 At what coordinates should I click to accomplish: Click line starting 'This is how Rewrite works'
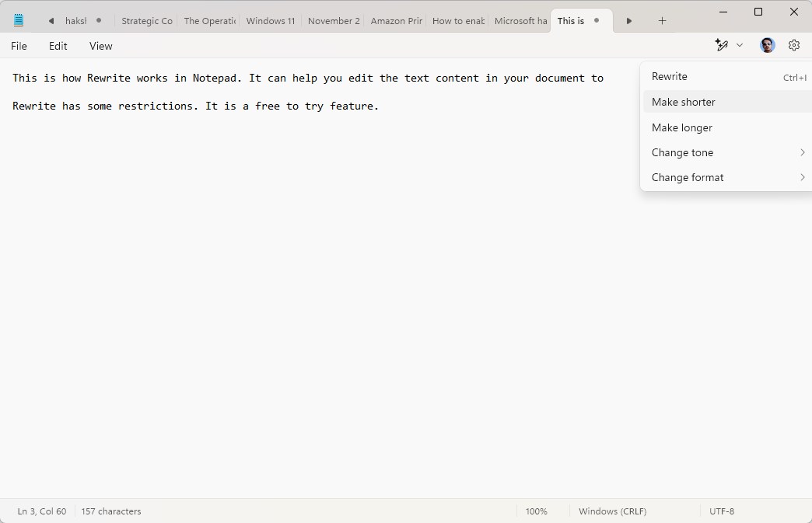click(x=307, y=78)
